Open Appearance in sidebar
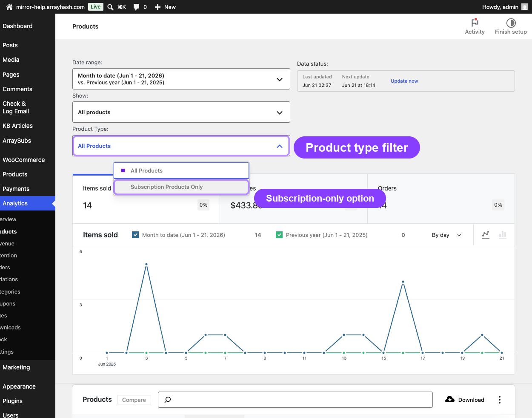The height and width of the screenshot is (418, 532). 19,386
